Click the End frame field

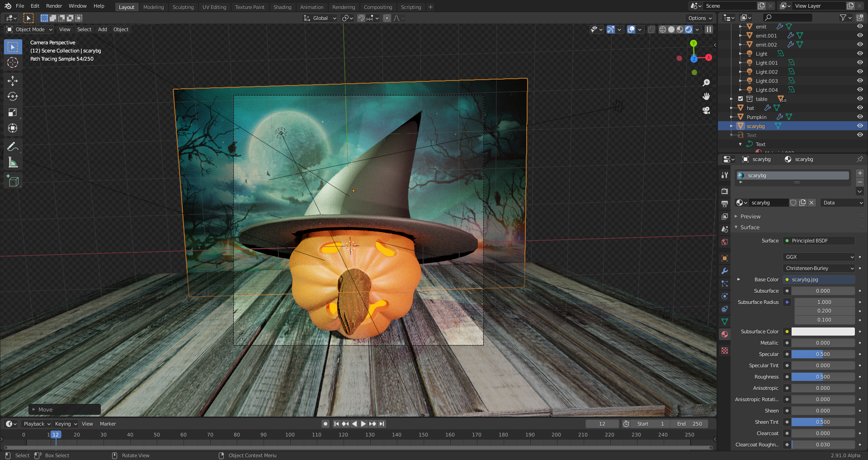[690, 424]
